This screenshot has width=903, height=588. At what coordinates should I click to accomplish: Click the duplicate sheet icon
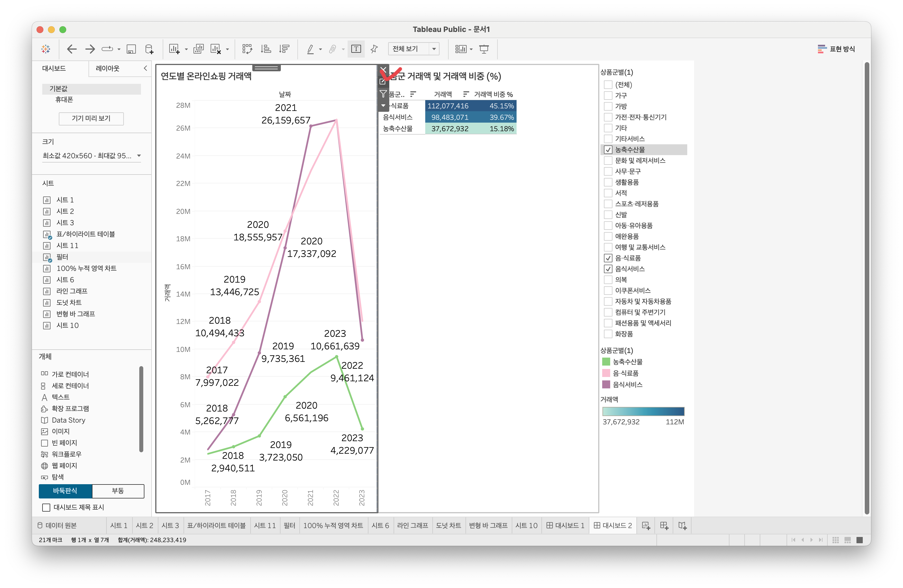click(198, 49)
